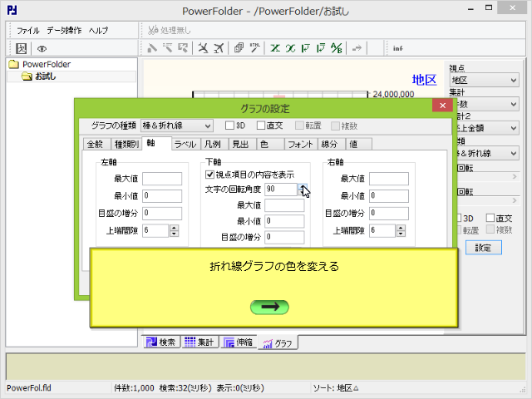The width and height of the screenshot is (532, 399).
Task: Click the inf toolbar button
Action: 397,48
